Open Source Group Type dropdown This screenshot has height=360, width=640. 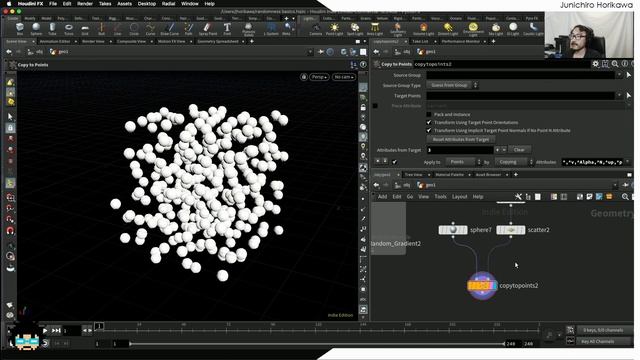click(x=452, y=85)
